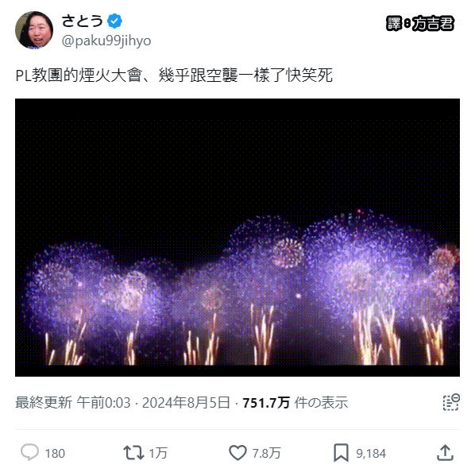Viewport: 475px width, 476px height.
Task: Like the post with heart icon
Action: (237, 453)
